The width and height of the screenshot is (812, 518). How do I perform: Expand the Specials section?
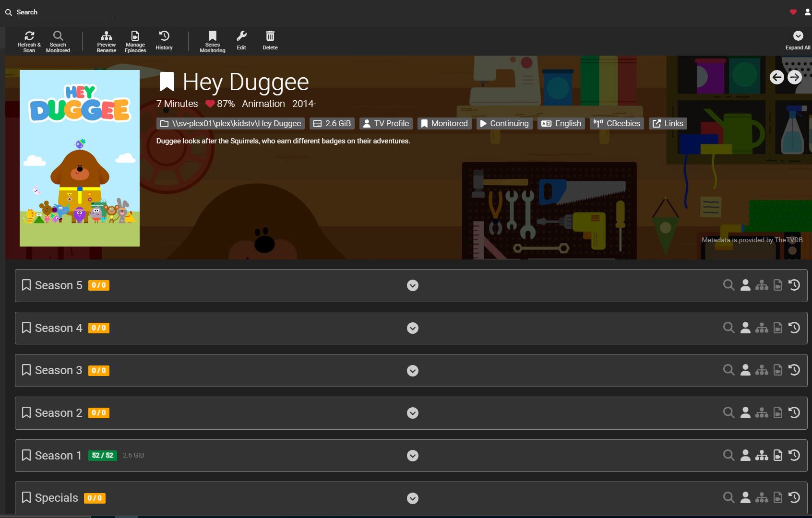click(x=413, y=498)
